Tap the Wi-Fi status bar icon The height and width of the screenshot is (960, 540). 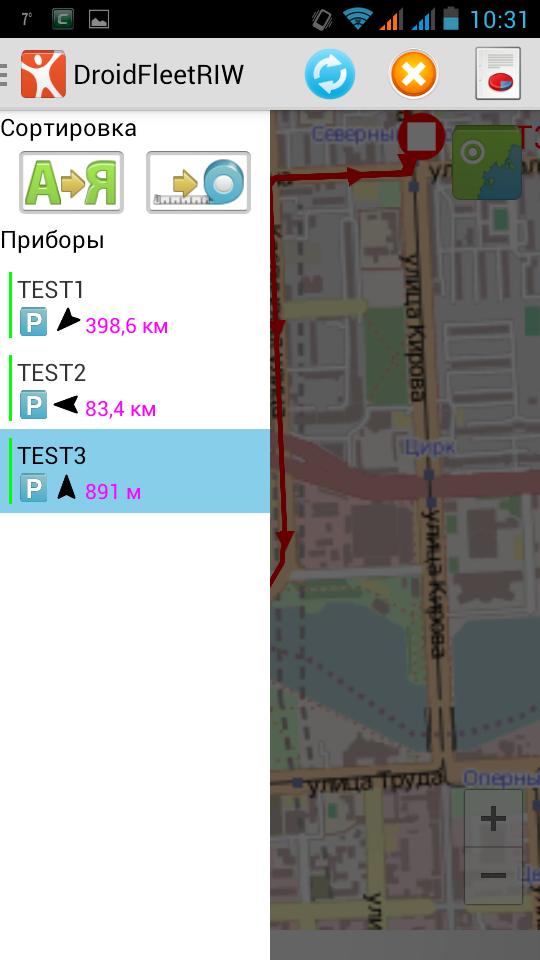coord(358,19)
